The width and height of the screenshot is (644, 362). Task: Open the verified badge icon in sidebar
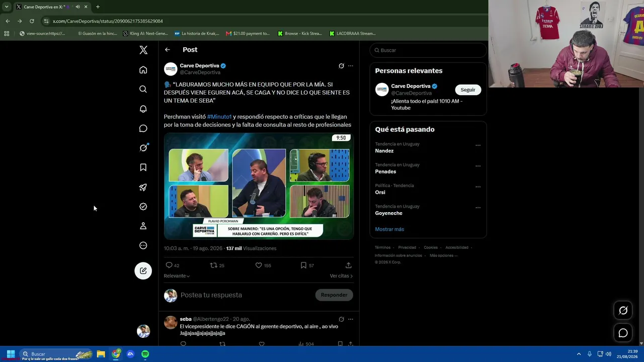[x=143, y=207]
